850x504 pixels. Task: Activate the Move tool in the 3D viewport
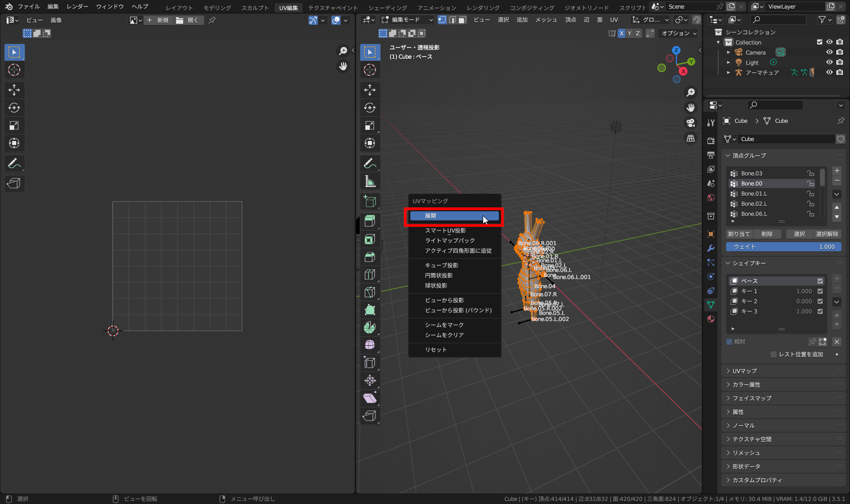370,89
